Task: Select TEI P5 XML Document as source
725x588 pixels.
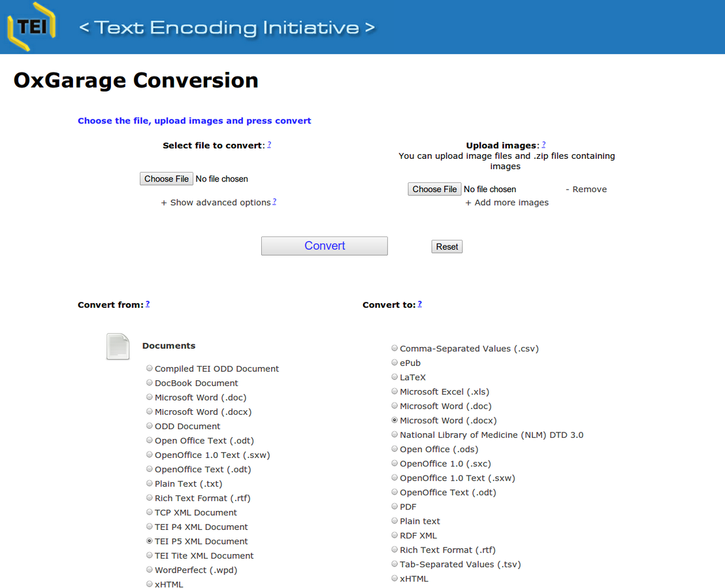Action: click(150, 541)
